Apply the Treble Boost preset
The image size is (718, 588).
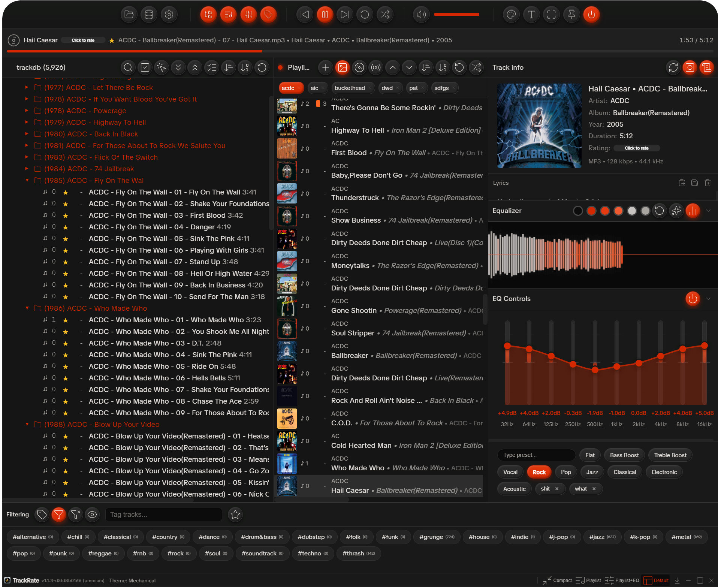coord(670,455)
